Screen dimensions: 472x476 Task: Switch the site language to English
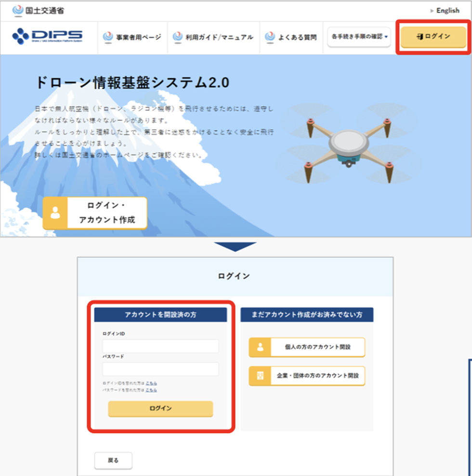pyautogui.click(x=447, y=10)
